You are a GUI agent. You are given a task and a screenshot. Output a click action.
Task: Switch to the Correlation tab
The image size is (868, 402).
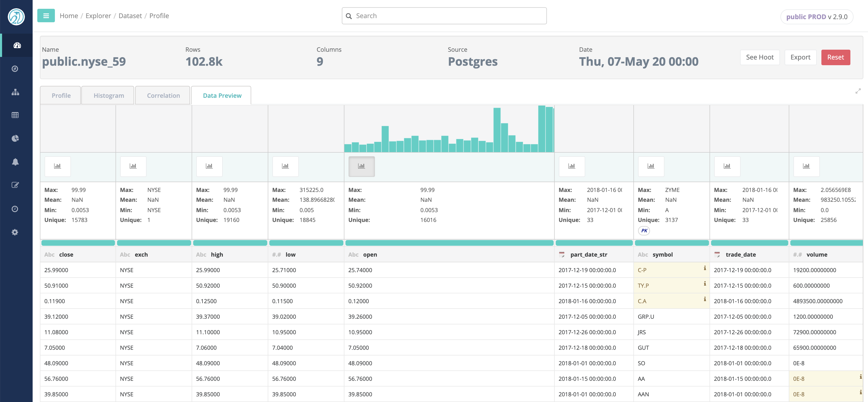[x=163, y=96]
